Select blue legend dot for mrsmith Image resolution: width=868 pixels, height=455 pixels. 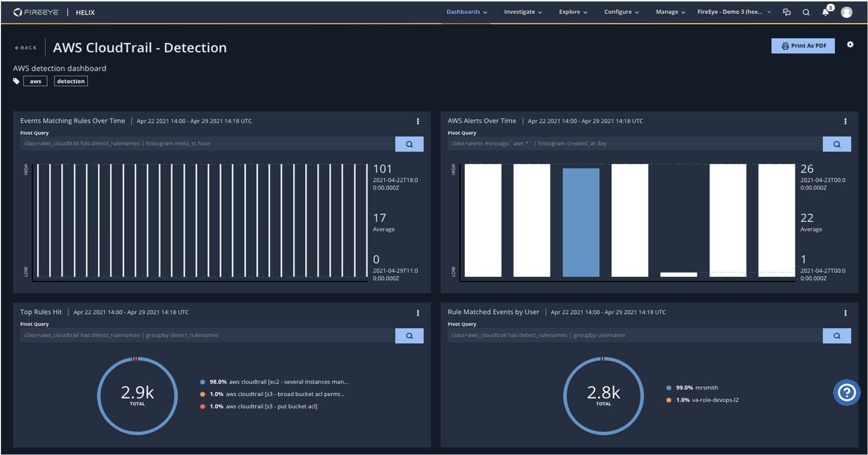point(669,388)
